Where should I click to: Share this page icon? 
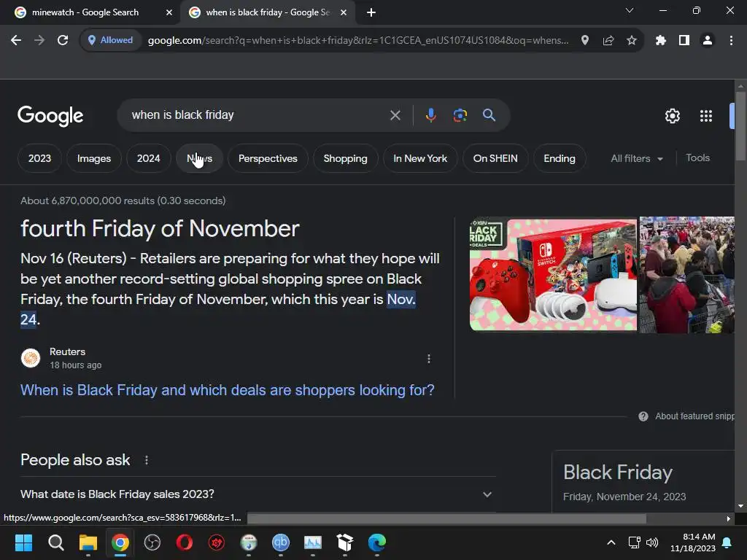(x=608, y=41)
